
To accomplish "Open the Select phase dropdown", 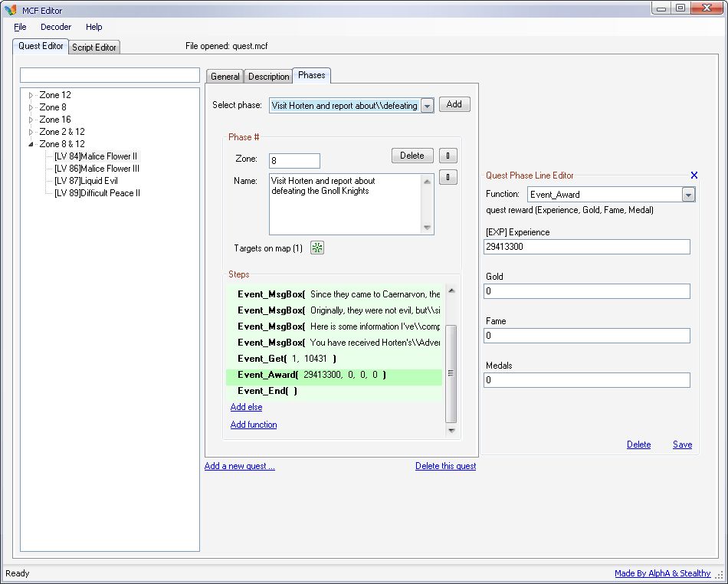I will click(427, 106).
